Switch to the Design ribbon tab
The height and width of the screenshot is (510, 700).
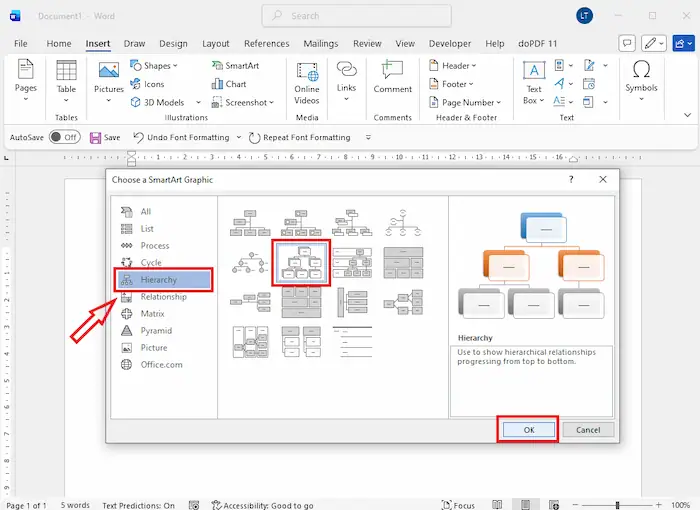pyautogui.click(x=173, y=44)
